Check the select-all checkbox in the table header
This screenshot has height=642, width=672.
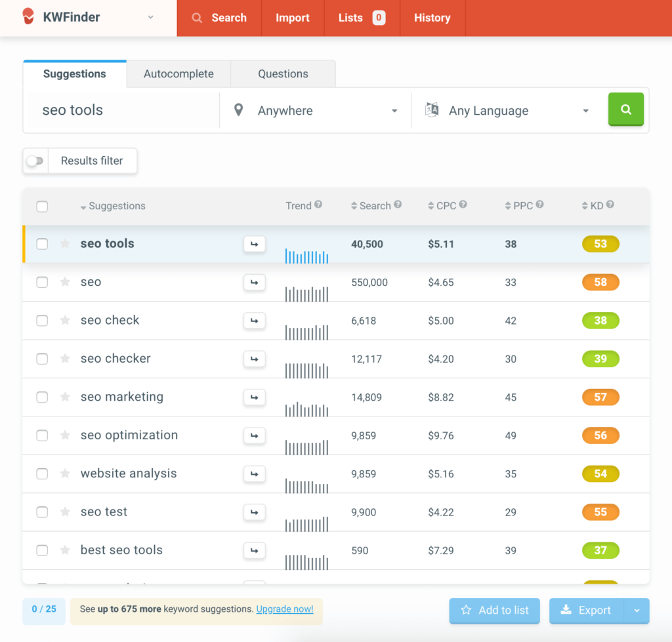42,205
